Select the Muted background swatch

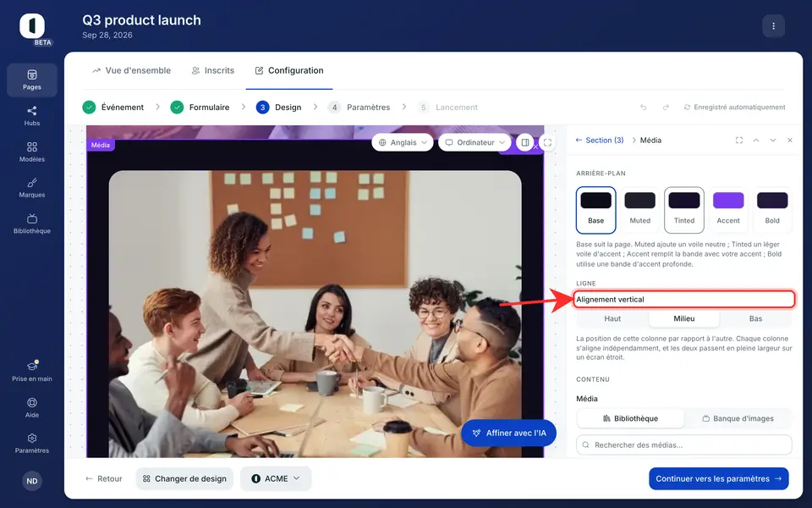click(640, 210)
